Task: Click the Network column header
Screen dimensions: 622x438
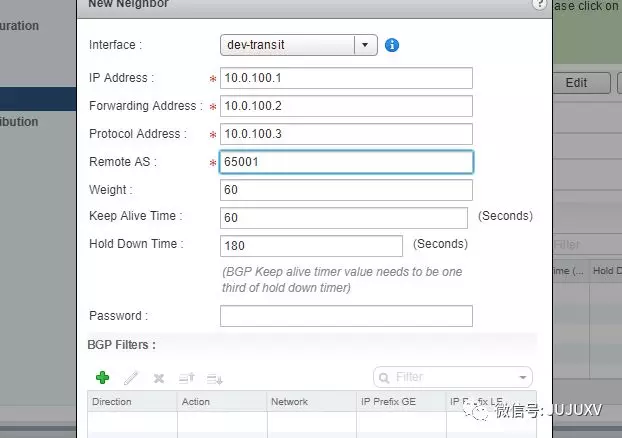Action: (x=312, y=402)
